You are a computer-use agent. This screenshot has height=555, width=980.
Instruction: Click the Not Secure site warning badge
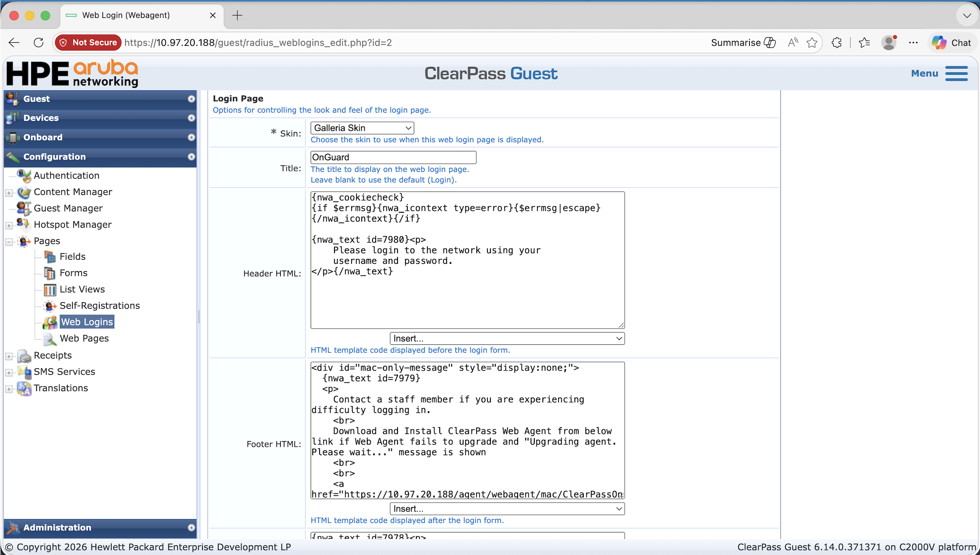tap(89, 43)
